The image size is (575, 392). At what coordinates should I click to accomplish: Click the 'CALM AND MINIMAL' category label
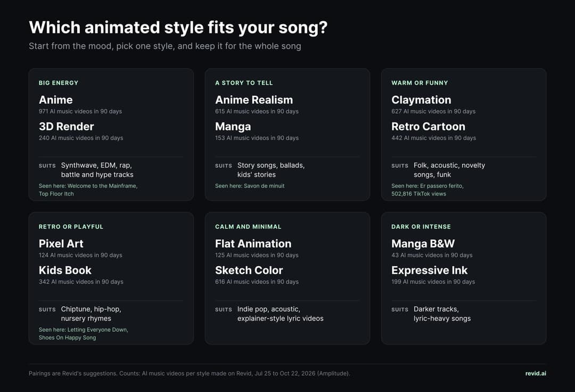(x=248, y=226)
